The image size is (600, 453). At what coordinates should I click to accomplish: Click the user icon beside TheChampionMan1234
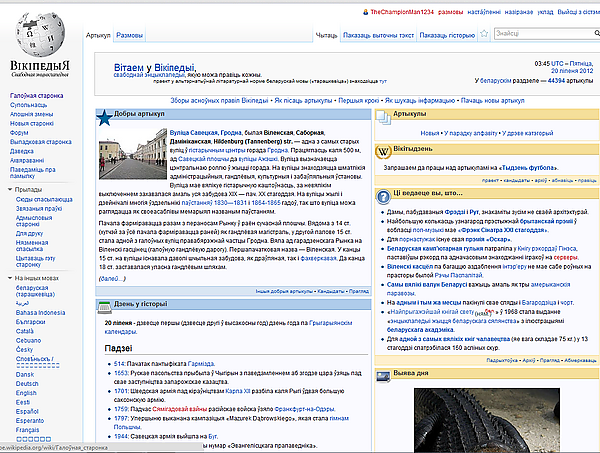[x=365, y=12]
